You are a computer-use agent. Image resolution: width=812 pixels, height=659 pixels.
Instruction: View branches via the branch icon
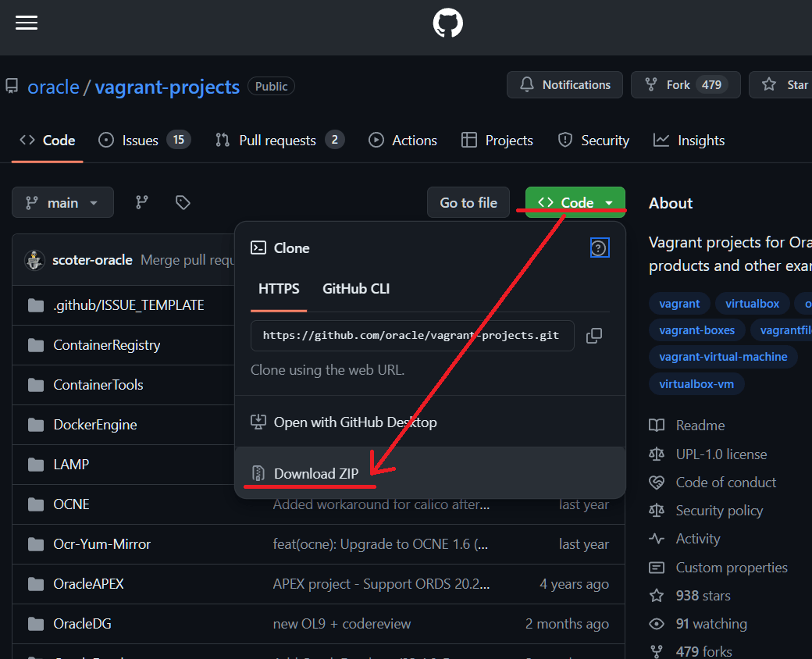[x=142, y=202]
